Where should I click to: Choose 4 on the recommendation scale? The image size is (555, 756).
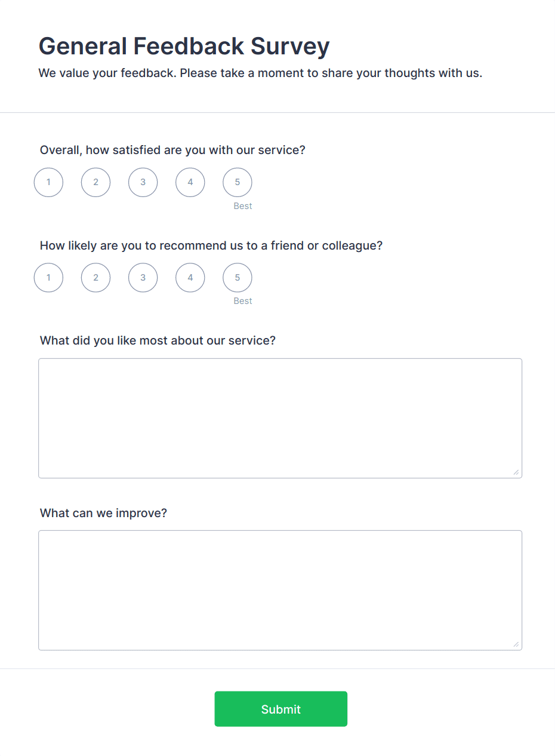click(x=190, y=277)
